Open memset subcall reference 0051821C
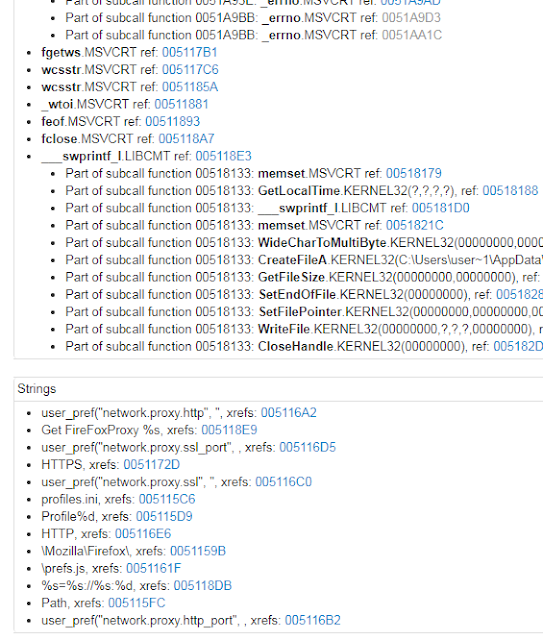Image resolution: width=543 pixels, height=640 pixels. [414, 225]
